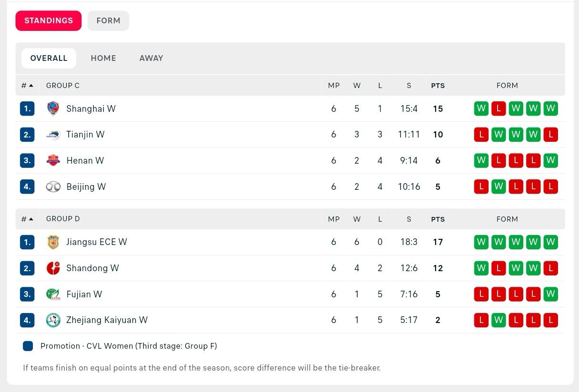
Task: Select the Standings tab
Action: point(49,21)
